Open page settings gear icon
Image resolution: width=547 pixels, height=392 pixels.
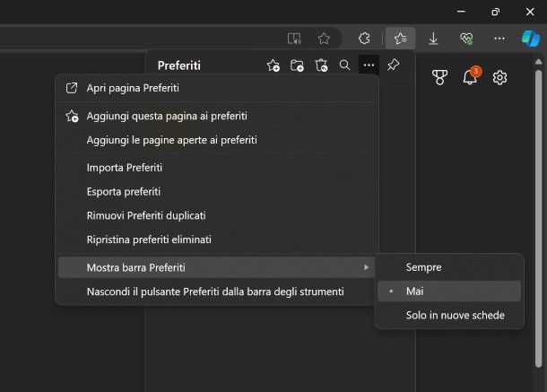[x=499, y=77]
